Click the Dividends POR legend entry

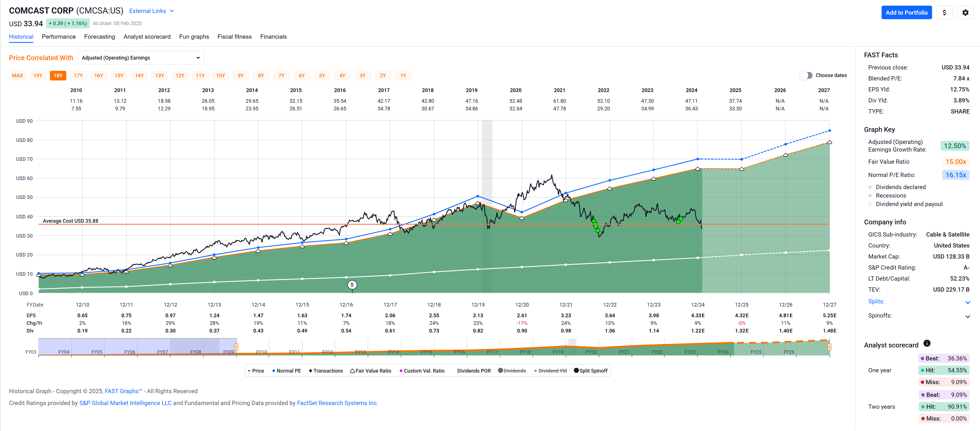474,371
